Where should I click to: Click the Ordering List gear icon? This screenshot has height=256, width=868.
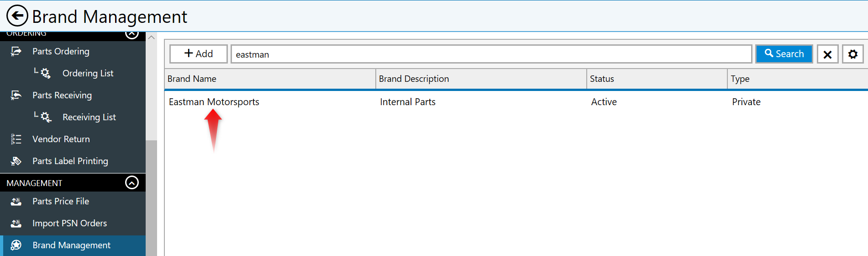[x=45, y=73]
